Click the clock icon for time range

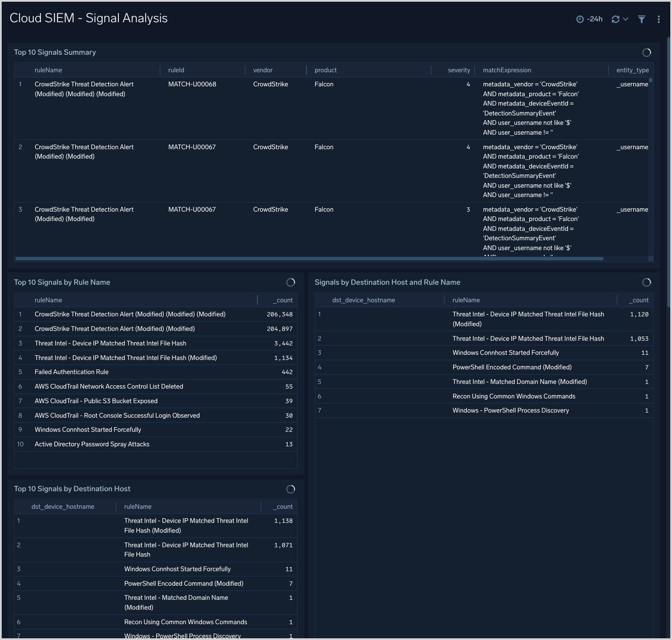(x=580, y=19)
